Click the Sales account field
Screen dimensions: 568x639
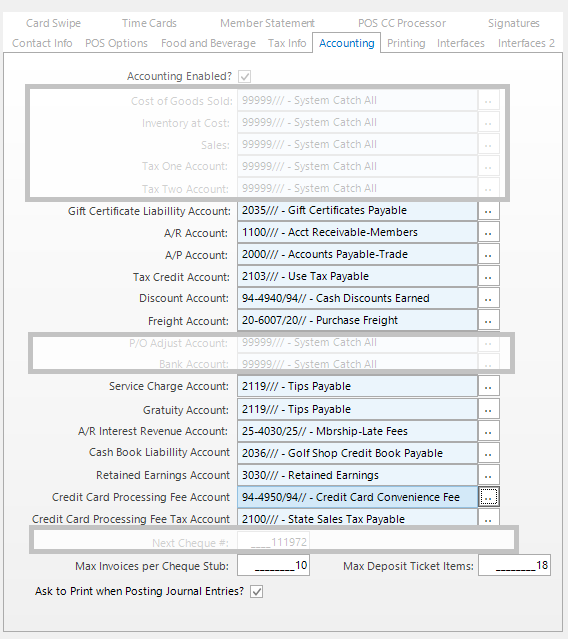[x=357, y=145]
